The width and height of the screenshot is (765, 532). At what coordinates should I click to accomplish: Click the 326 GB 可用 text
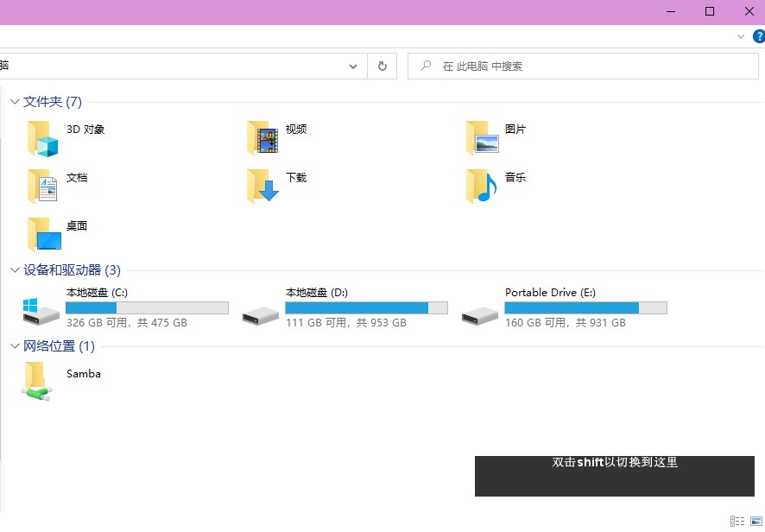pos(97,323)
